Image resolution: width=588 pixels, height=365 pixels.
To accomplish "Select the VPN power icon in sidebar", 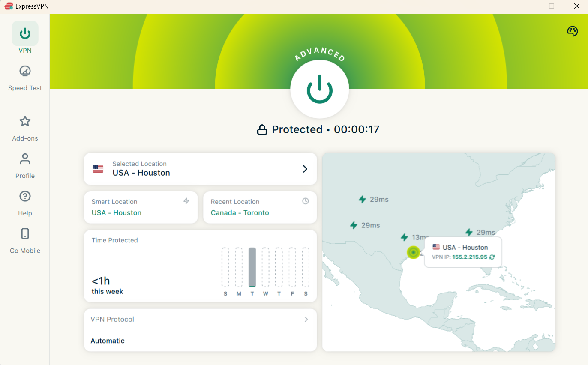I will (24, 33).
